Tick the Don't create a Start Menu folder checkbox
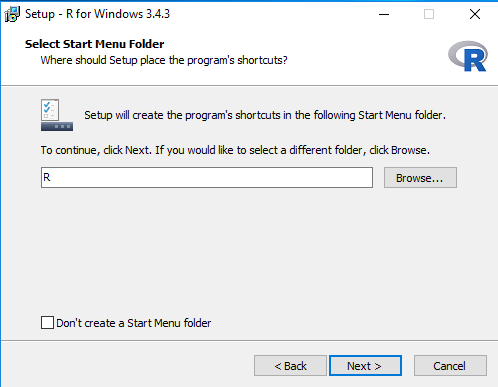Viewport: 498px width, 387px height. (47, 323)
